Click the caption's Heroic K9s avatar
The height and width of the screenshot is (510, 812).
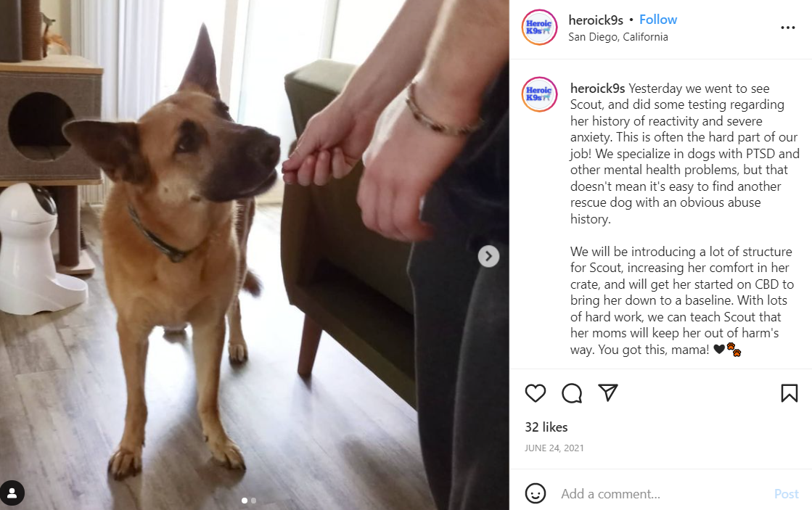tap(539, 94)
